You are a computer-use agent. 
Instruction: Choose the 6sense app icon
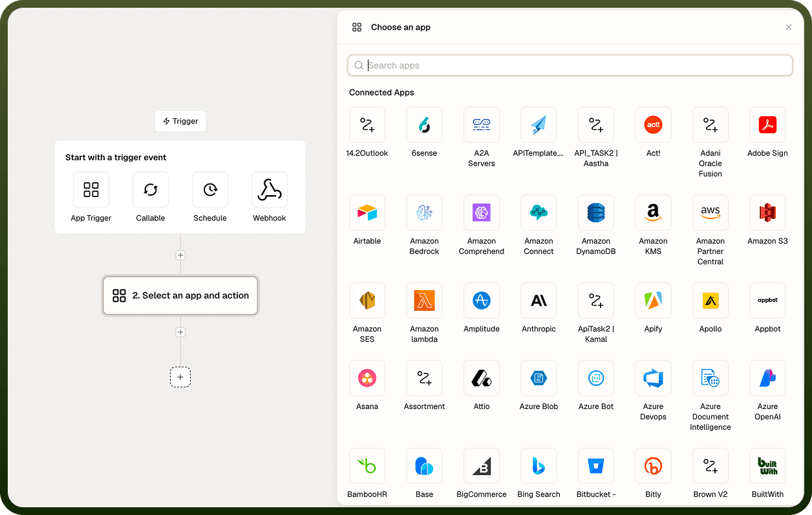pos(424,125)
